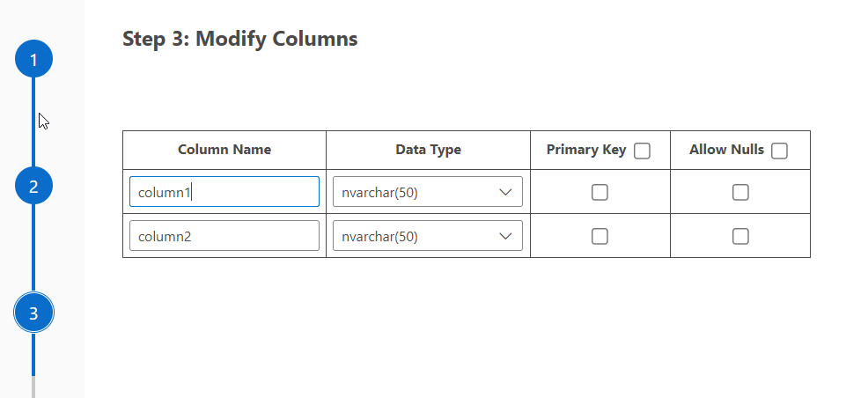
Task: Click the column1 name text field
Action: click(x=224, y=192)
